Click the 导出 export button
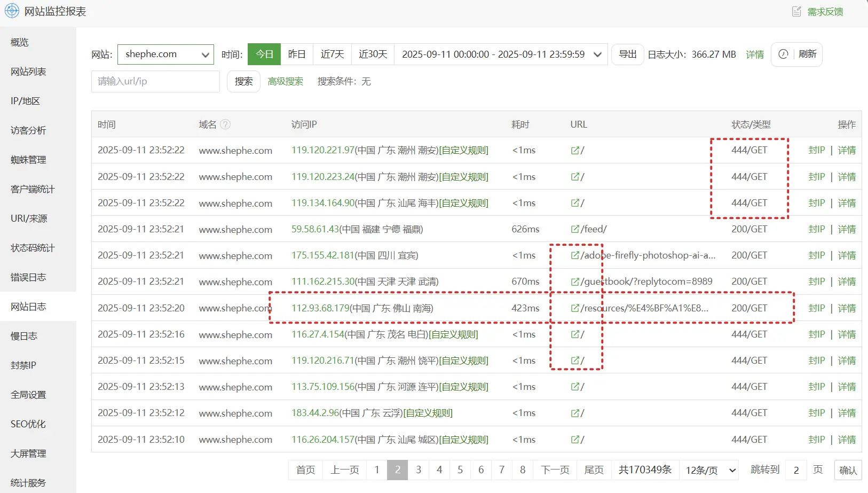The image size is (868, 493). (627, 54)
